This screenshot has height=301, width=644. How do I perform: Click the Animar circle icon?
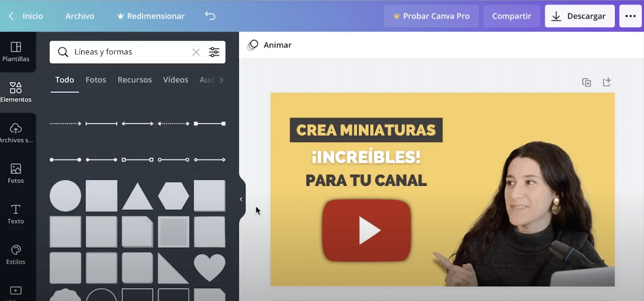click(253, 45)
